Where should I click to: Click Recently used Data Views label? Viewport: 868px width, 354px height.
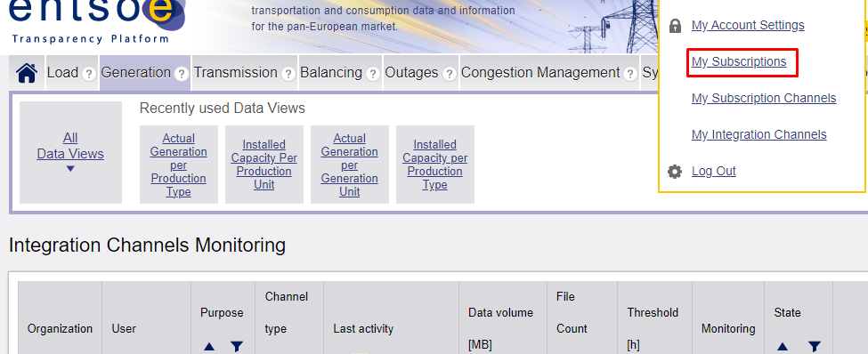tap(222, 108)
